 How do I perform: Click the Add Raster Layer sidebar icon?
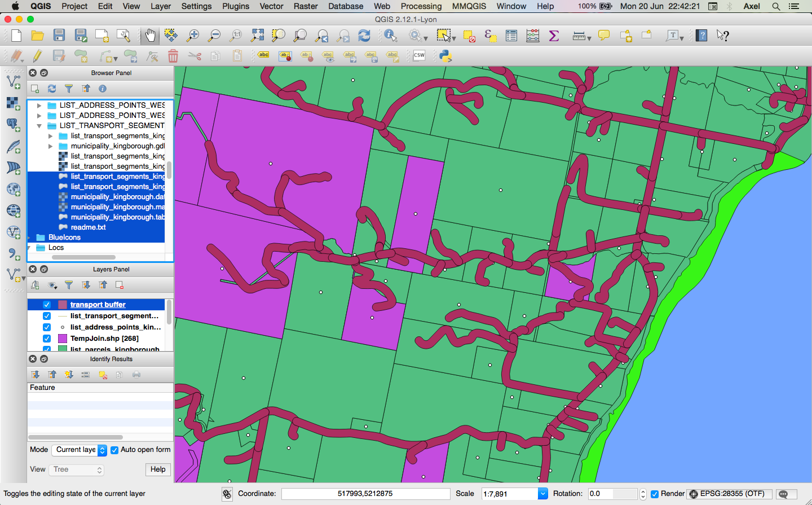pyautogui.click(x=13, y=103)
